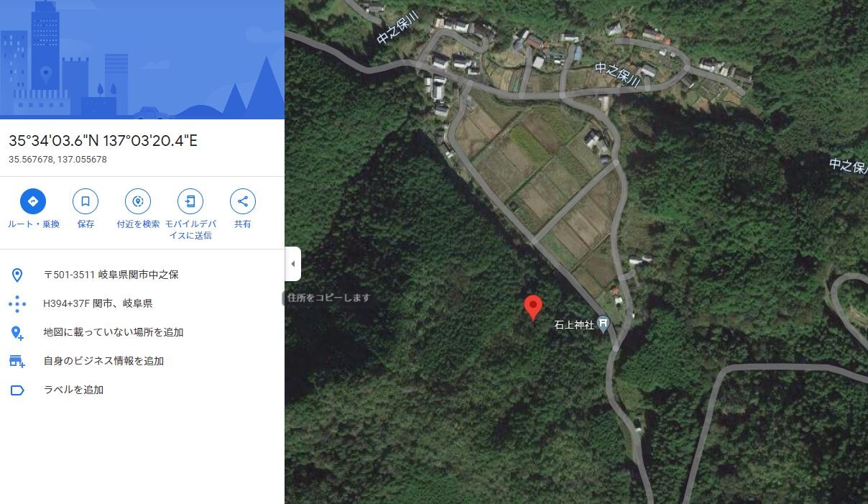
Task: Search nearby with 付近を検索 icon
Action: (138, 201)
